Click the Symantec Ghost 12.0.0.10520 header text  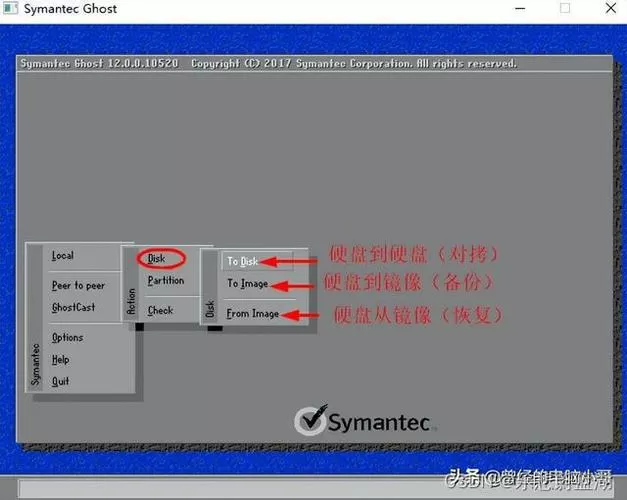pyautogui.click(x=99, y=64)
